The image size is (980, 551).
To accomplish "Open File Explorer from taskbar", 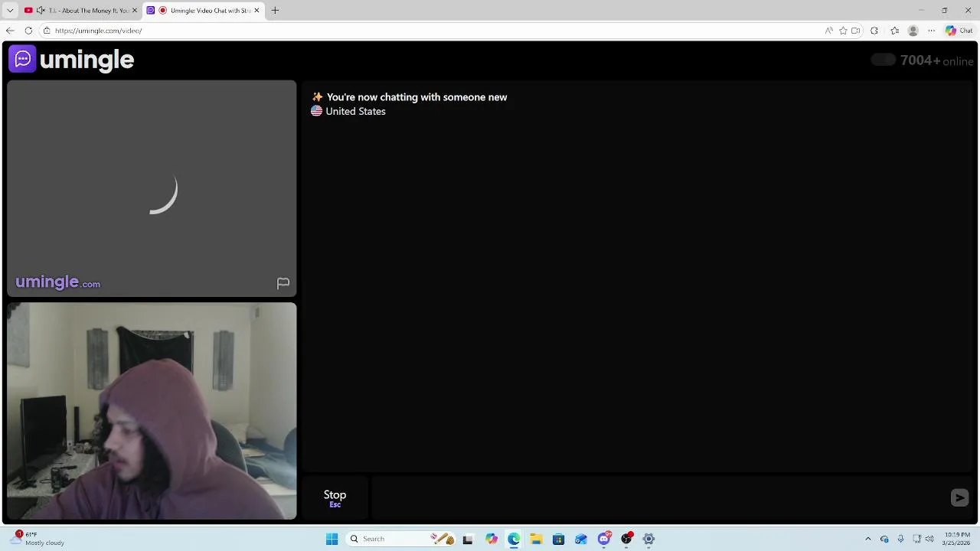I will coord(536,539).
